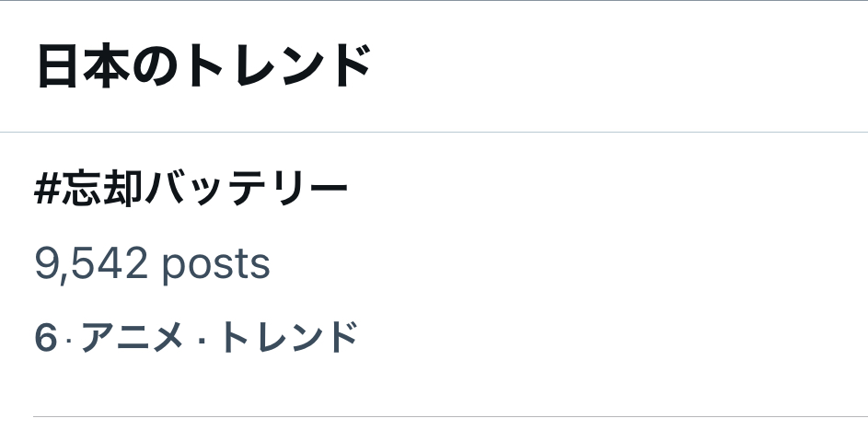Select the 9,542 posts count
868x430 pixels.
click(x=152, y=264)
